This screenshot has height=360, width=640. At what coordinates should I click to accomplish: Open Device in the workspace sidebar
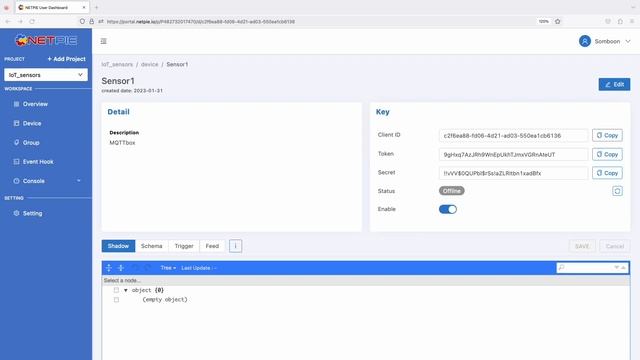[32, 123]
